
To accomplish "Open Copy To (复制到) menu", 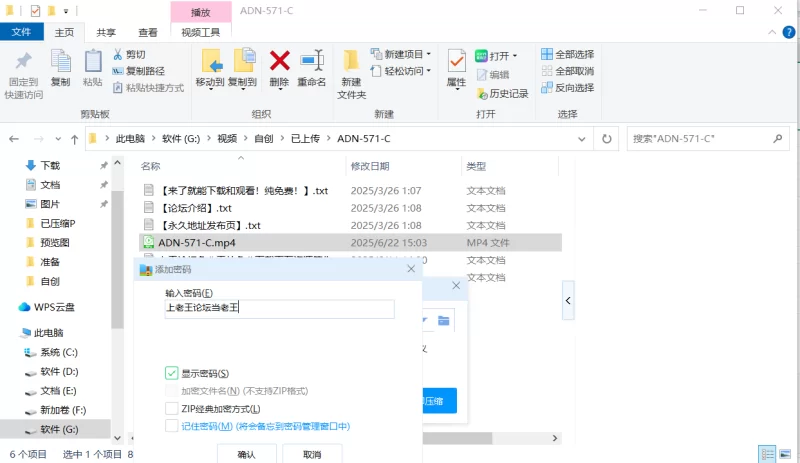I will [242, 69].
